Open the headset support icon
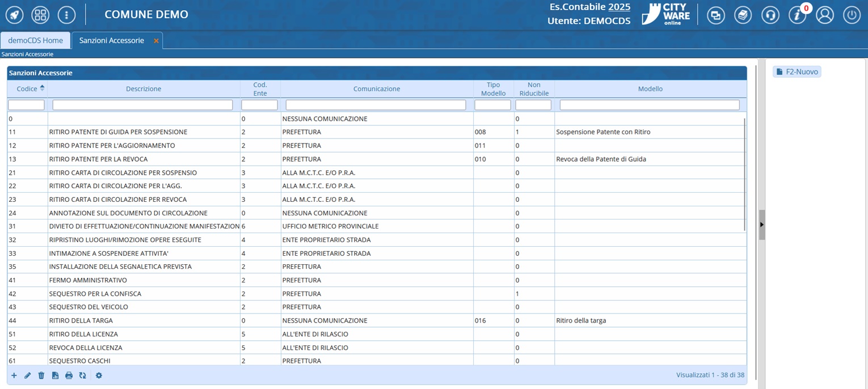 coord(770,15)
